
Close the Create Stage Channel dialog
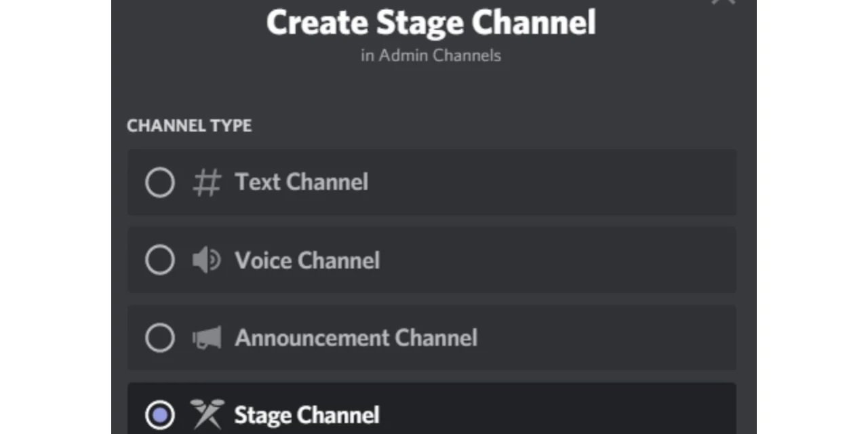[x=723, y=2]
